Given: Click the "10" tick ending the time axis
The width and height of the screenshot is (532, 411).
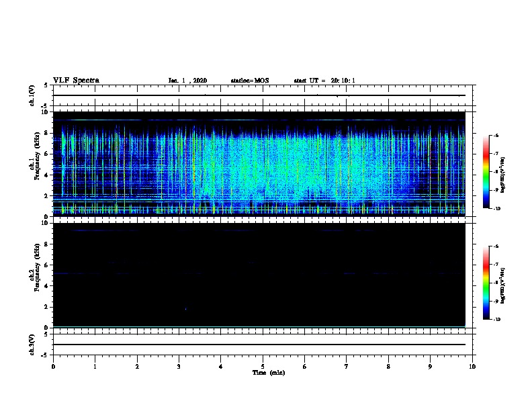Looking at the screenshot, I should click(x=472, y=367).
